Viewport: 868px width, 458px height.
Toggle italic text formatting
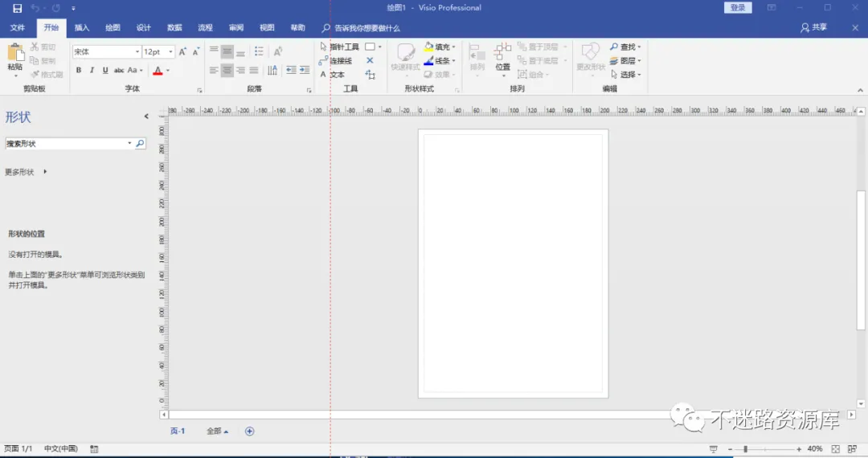tap(92, 70)
